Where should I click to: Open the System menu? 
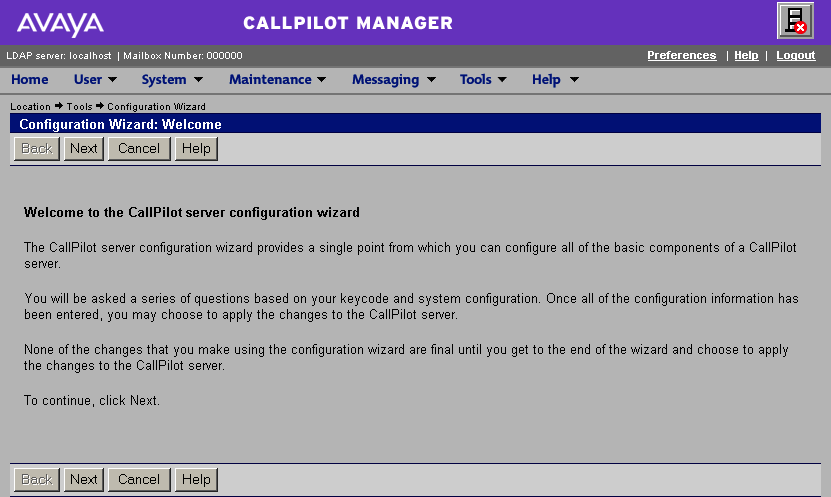click(x=164, y=79)
